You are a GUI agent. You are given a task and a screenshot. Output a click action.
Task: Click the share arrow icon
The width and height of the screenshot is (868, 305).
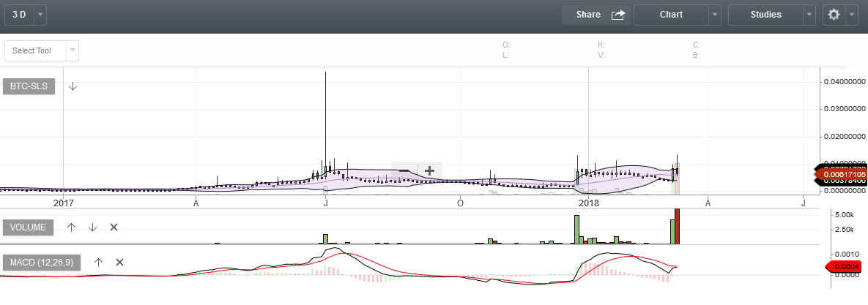point(617,15)
